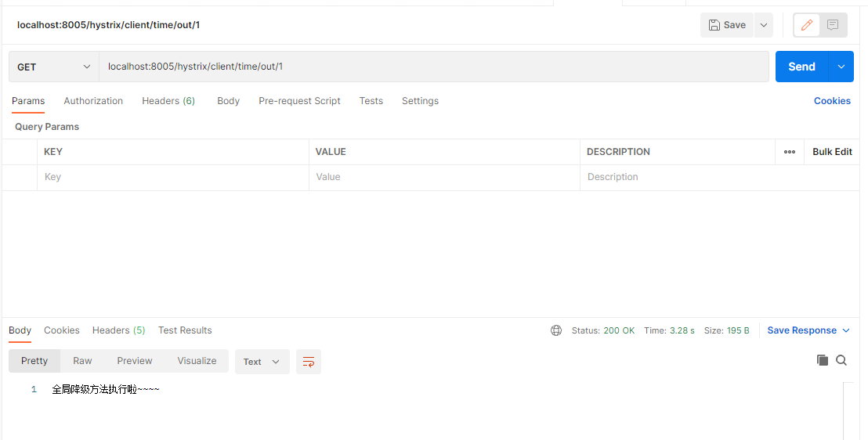The width and height of the screenshot is (868, 440).
Task: Click the Time 3.28 s value
Action: coord(682,330)
